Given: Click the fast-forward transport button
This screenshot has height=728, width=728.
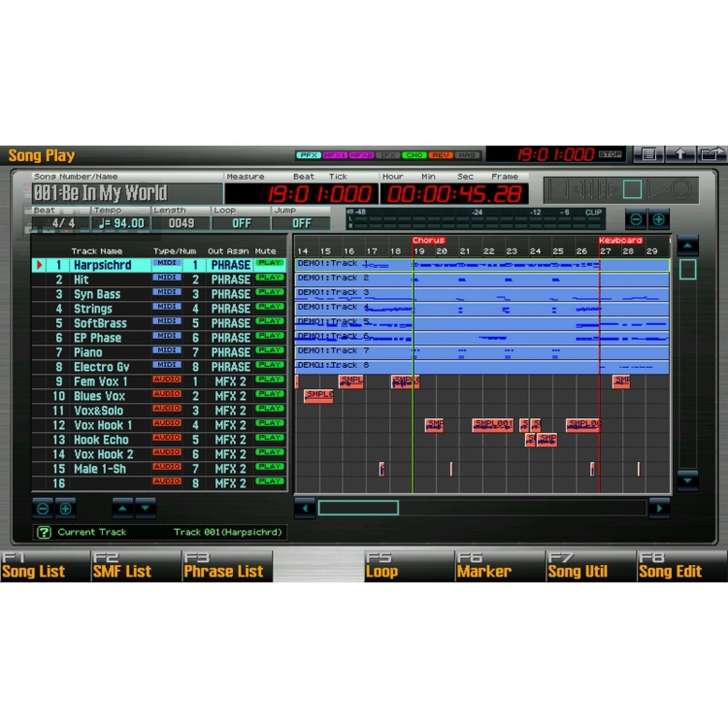Looking at the screenshot, I should (x=607, y=190).
